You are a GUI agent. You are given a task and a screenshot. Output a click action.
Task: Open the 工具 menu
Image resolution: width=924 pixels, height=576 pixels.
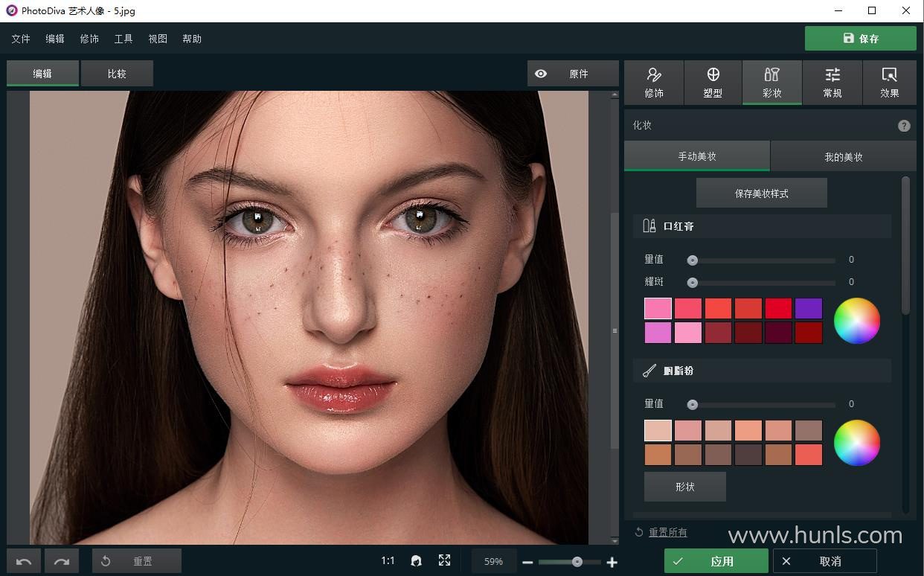[x=123, y=39]
